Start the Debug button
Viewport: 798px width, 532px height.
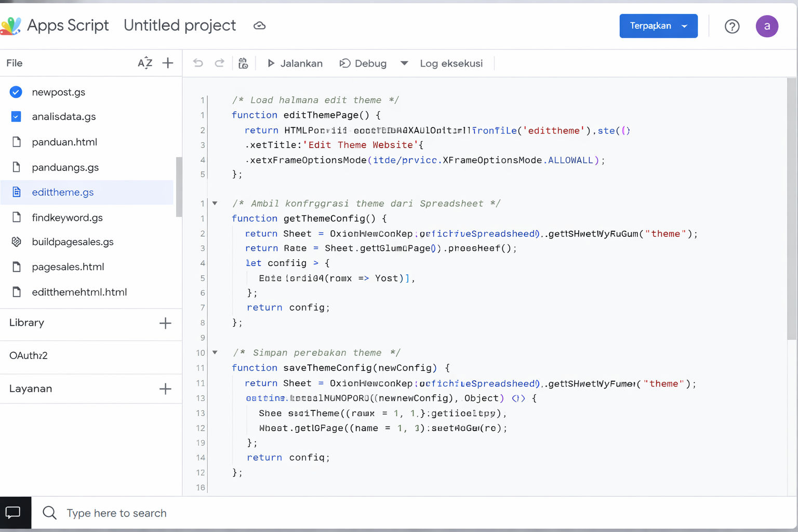tap(363, 63)
